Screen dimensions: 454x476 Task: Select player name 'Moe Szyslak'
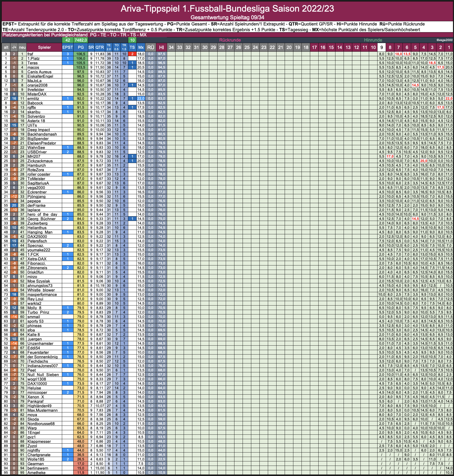coord(39,281)
